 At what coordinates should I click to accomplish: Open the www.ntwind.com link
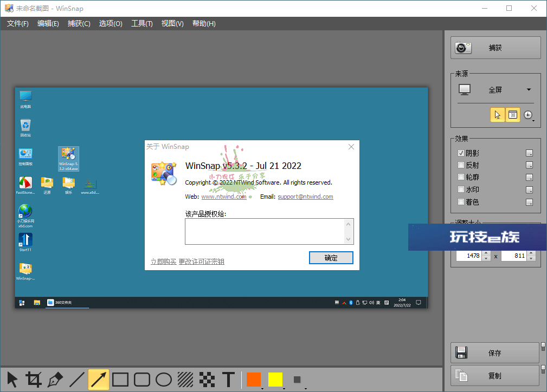click(224, 197)
